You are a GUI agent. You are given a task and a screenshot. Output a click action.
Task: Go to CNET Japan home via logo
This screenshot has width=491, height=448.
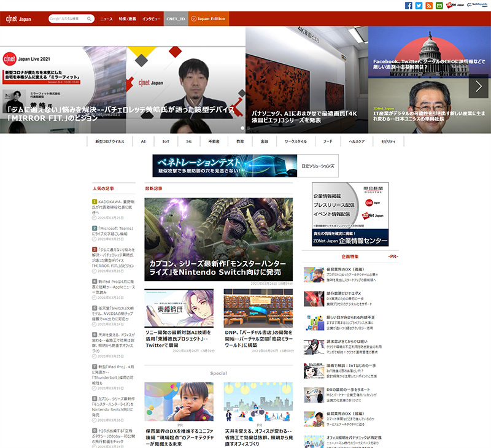click(x=19, y=19)
